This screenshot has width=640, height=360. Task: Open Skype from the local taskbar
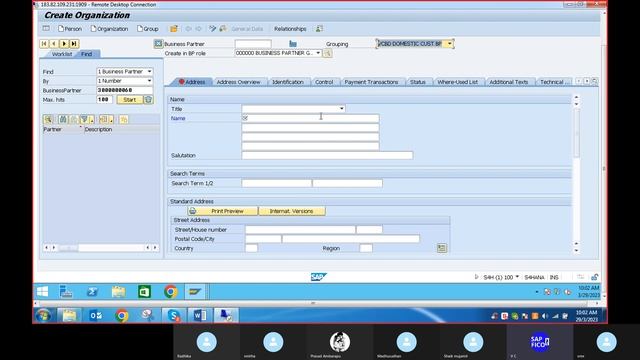[x=173, y=316]
